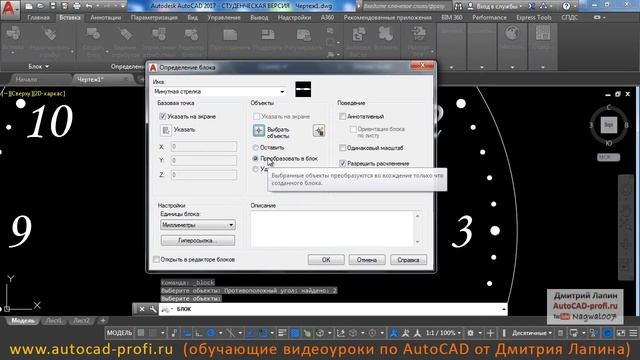Click the Autodesk Exchange Apps icon

tap(531, 6)
